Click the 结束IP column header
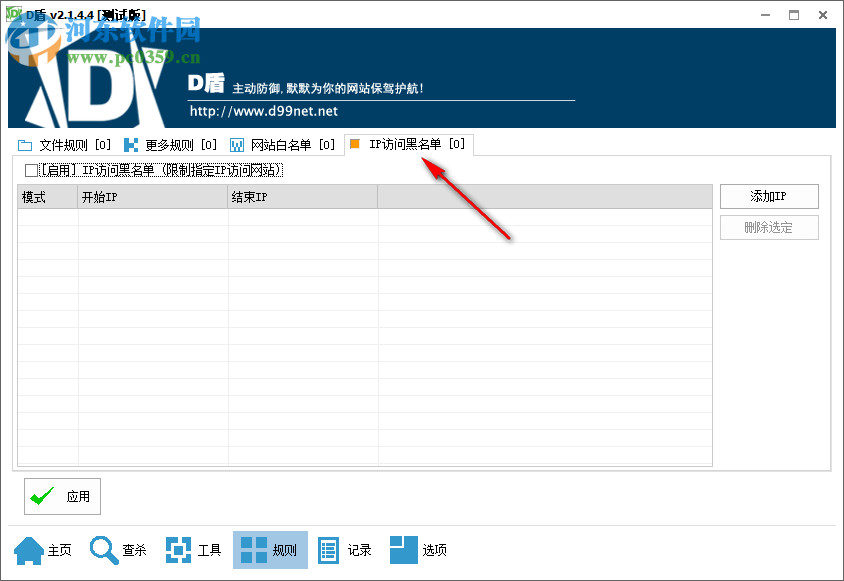Image resolution: width=844 pixels, height=581 pixels. coord(303,197)
